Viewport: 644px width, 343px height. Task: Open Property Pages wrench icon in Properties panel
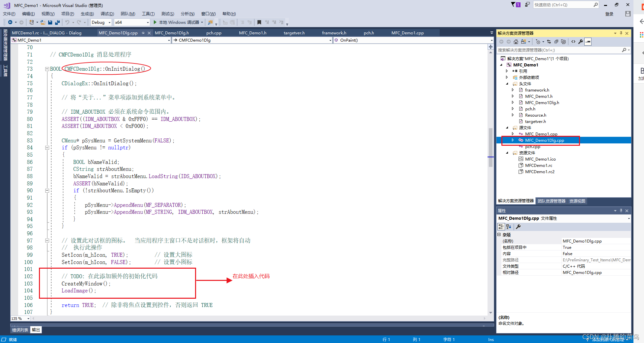[x=518, y=227]
